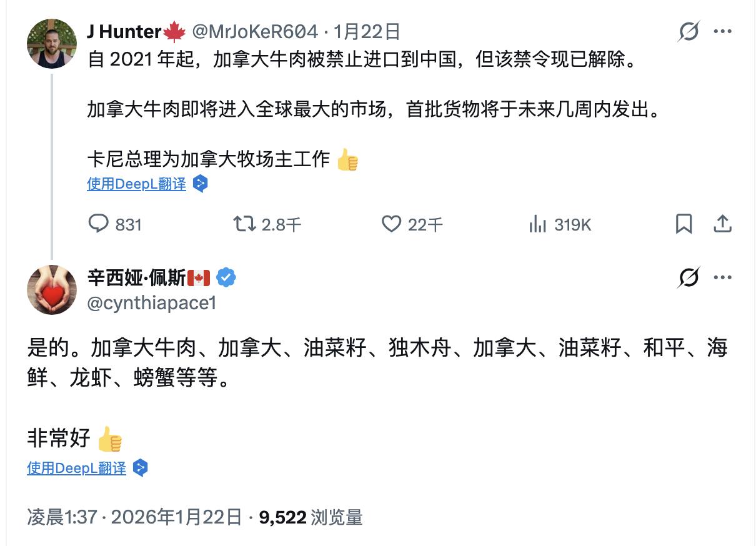Like J Hunter's tweet with the heart icon
The image size is (756, 546).
[392, 224]
